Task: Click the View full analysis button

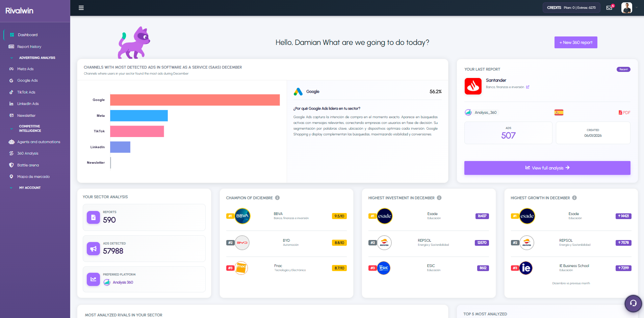Action: coord(547,168)
